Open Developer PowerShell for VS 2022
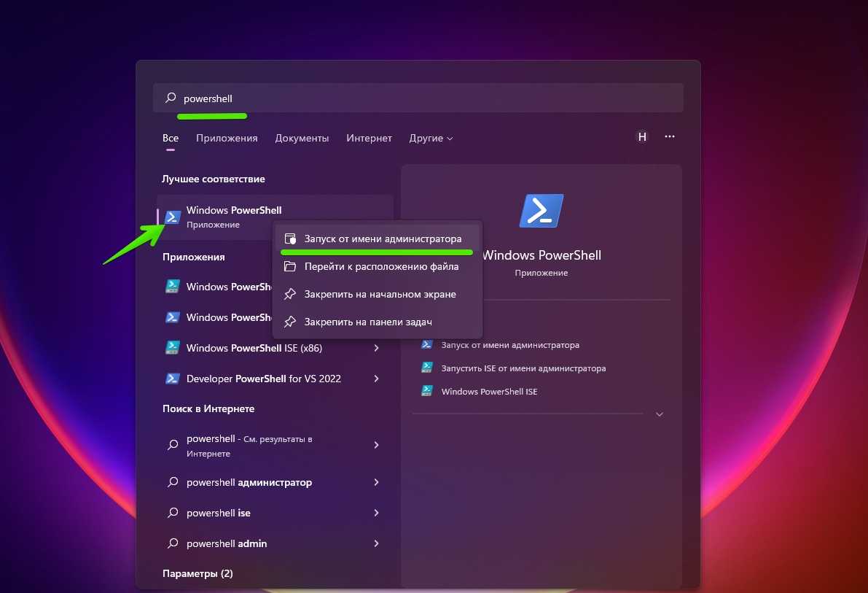This screenshot has width=868, height=593. (x=275, y=379)
